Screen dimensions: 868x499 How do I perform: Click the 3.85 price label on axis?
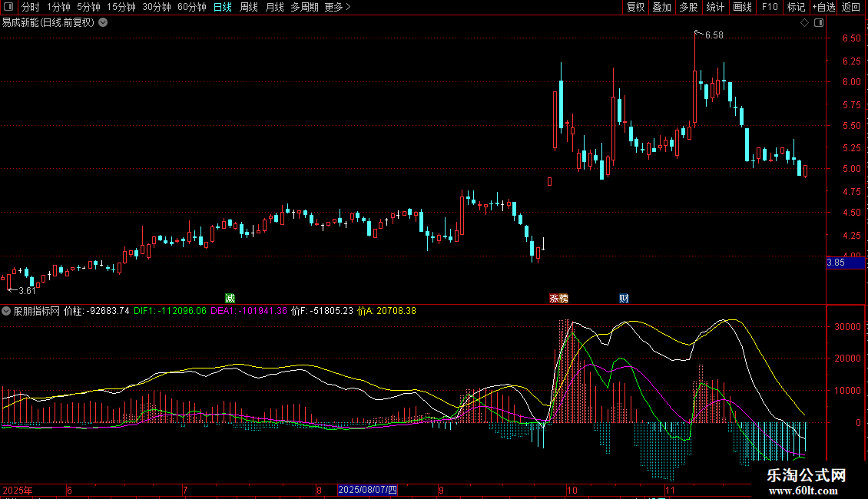point(836,263)
